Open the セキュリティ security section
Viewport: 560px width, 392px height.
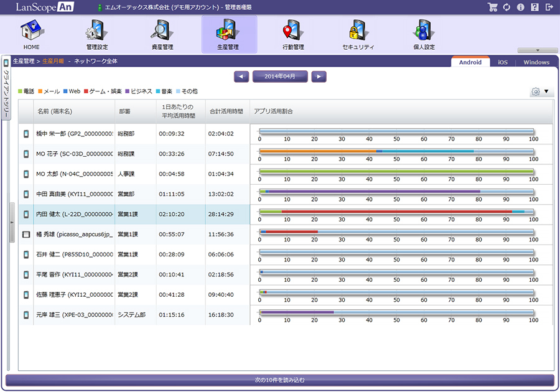[x=358, y=35]
